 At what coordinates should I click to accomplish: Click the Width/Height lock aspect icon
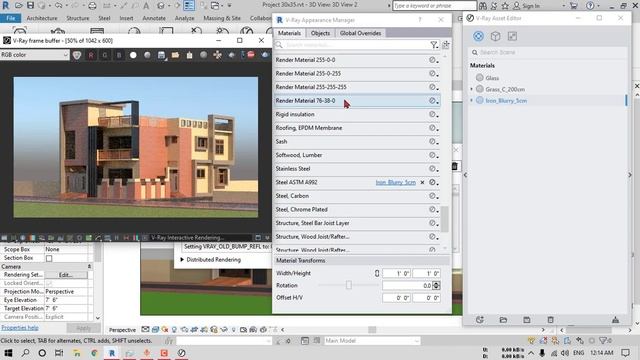[377, 273]
